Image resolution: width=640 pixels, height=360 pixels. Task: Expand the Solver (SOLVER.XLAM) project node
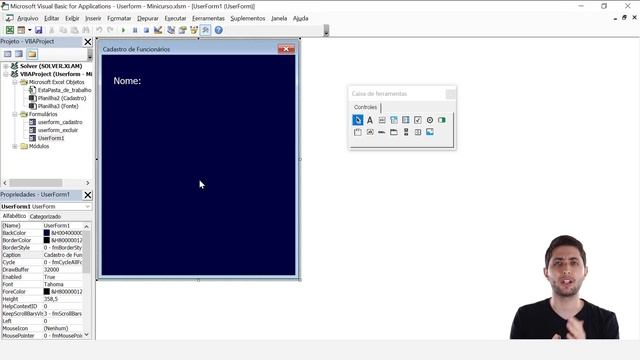pyautogui.click(x=6, y=66)
